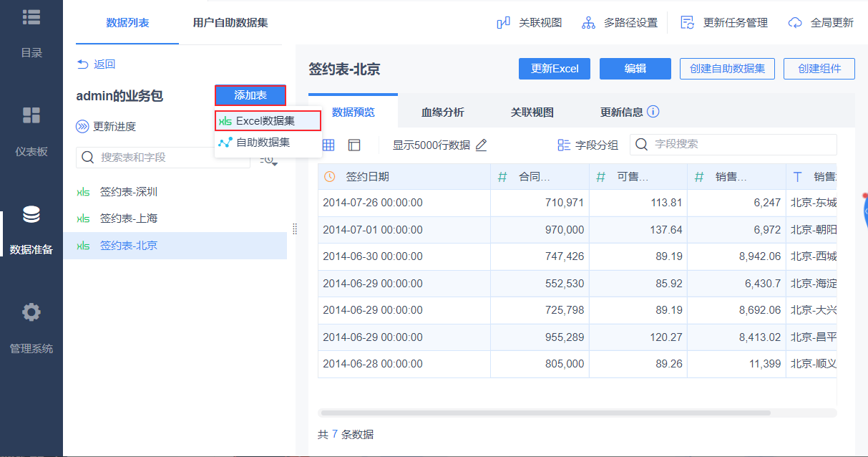
Task: Open the 数据预览 tab
Action: tap(353, 112)
